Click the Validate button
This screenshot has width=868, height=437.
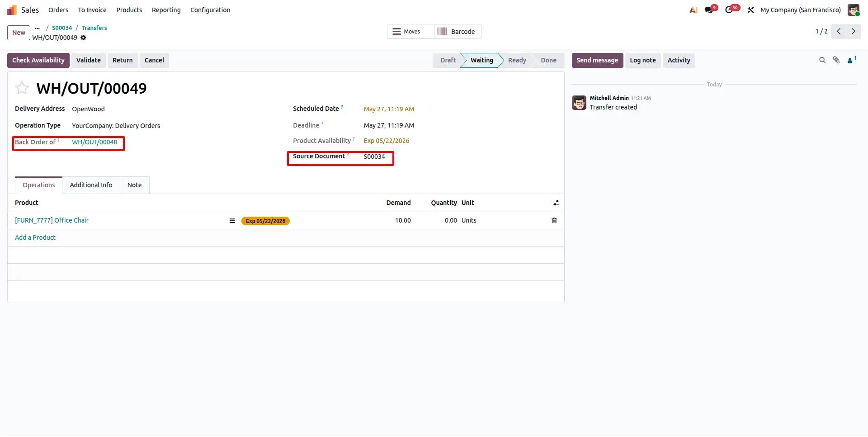tap(88, 60)
